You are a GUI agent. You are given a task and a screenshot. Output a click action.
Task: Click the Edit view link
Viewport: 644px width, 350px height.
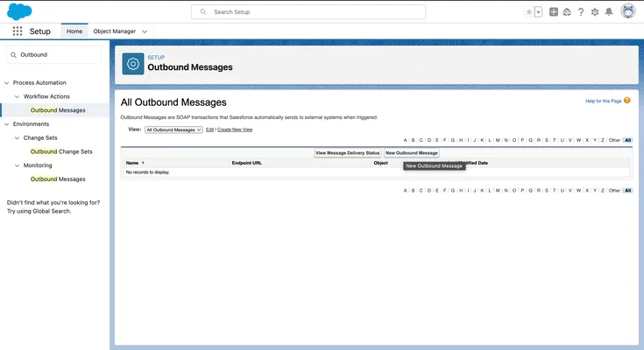[x=210, y=129]
